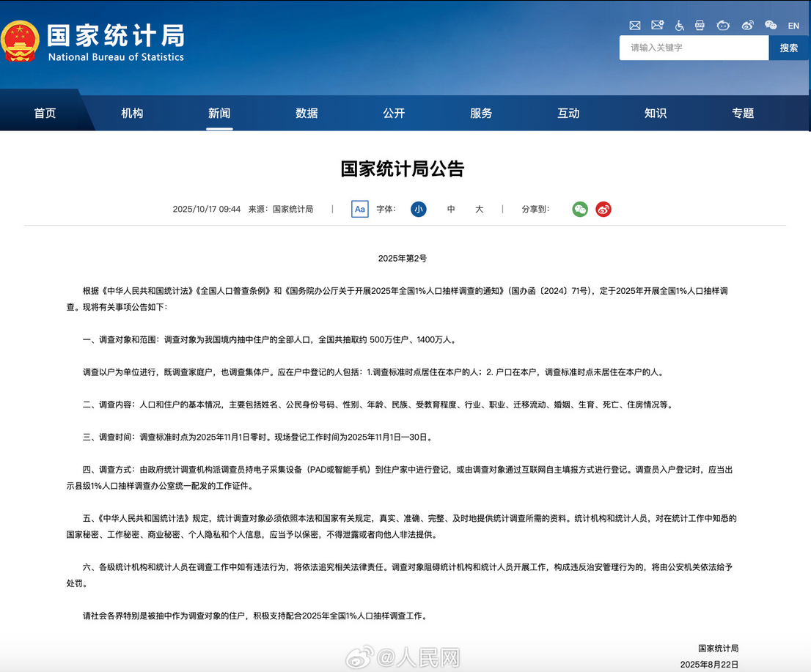Open the white Weibo icon in header
The height and width of the screenshot is (672, 811).
[x=747, y=26]
